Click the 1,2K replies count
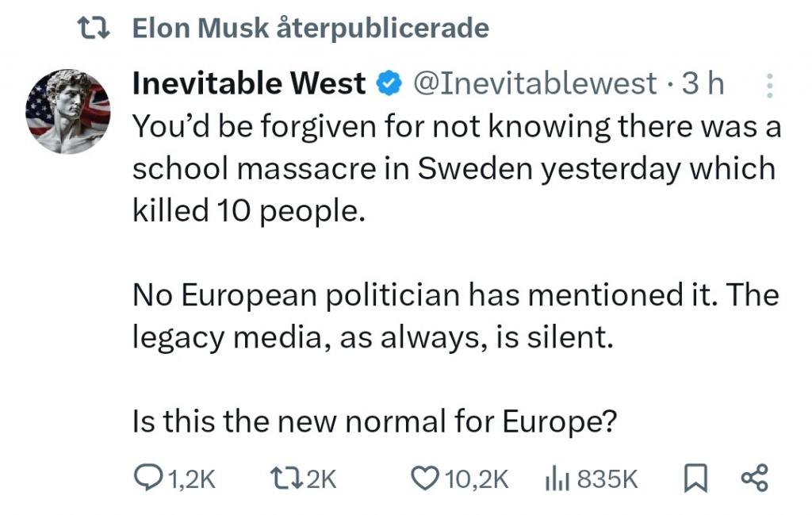 [191, 478]
